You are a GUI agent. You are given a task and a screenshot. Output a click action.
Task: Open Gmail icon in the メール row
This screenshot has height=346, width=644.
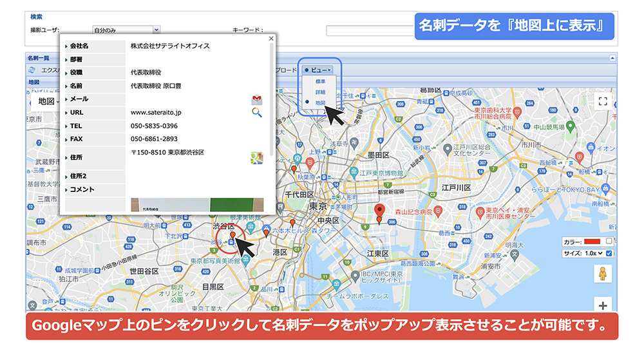257,99
